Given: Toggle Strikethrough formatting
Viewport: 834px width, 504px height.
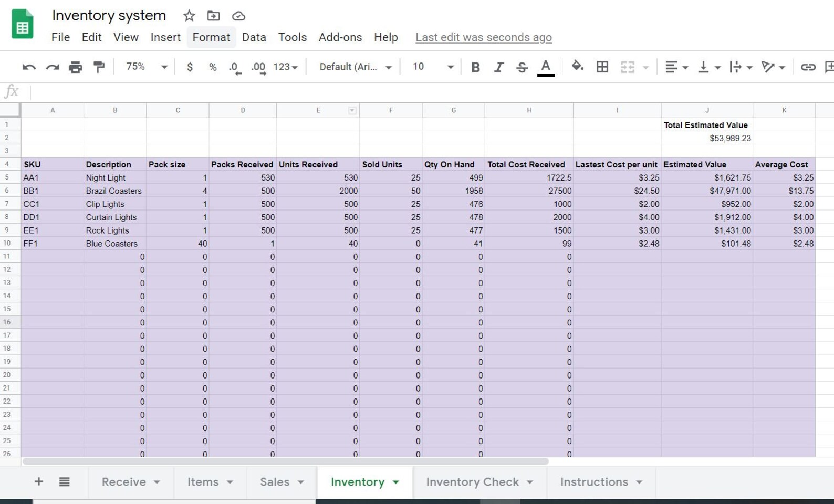Looking at the screenshot, I should [522, 67].
